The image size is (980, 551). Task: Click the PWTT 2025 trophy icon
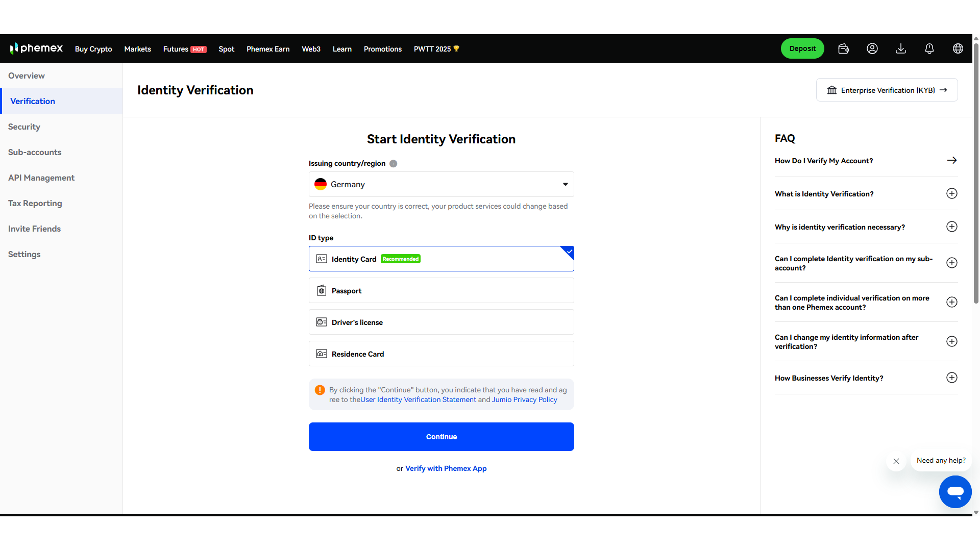point(456,48)
